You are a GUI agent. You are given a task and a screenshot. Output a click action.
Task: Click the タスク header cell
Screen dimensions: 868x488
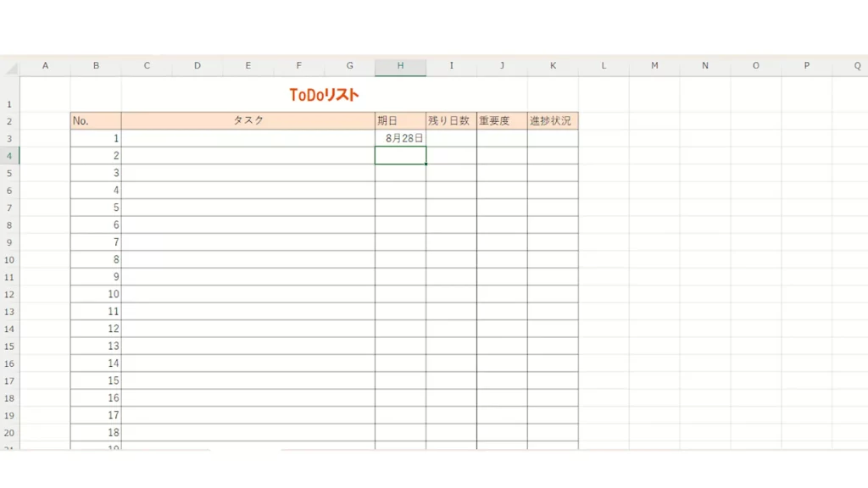coord(248,121)
